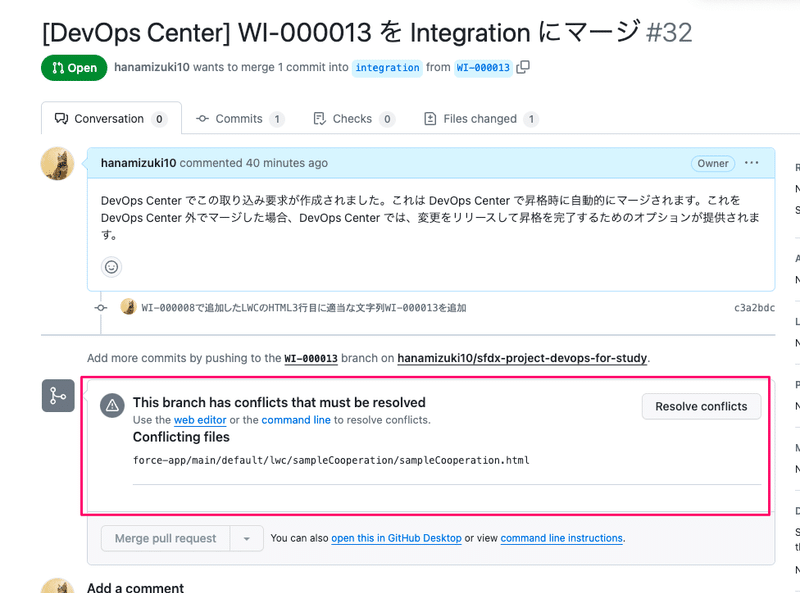Click hanamizuki10 name in comment header

pos(138,163)
